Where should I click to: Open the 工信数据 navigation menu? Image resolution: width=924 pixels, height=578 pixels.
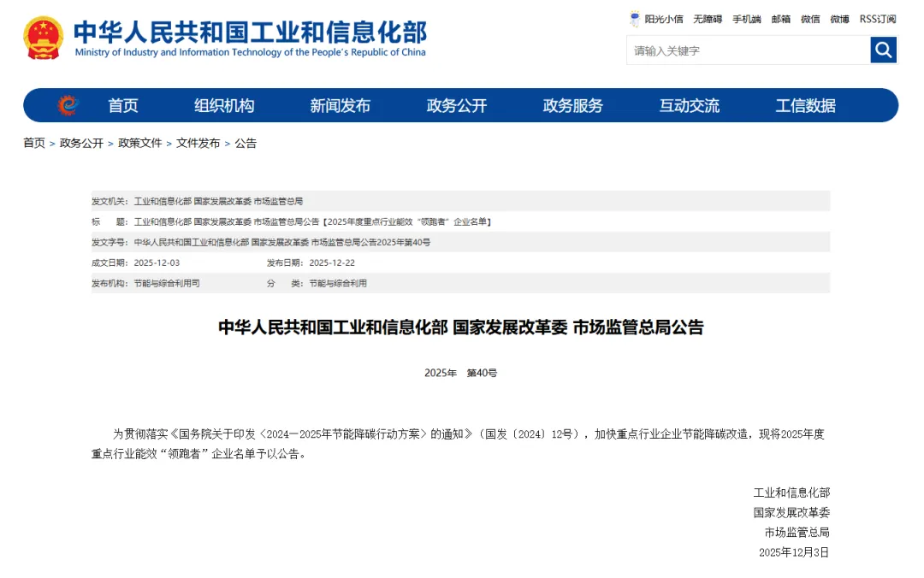point(805,105)
